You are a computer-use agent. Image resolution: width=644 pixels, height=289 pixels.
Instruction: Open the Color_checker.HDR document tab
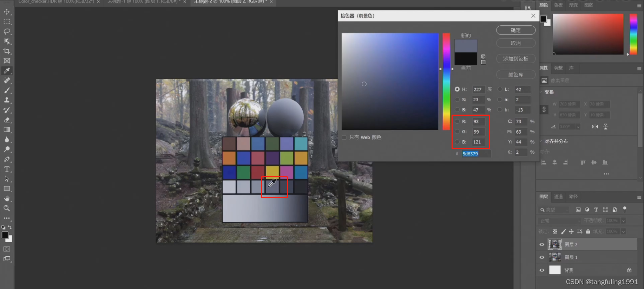point(56,2)
